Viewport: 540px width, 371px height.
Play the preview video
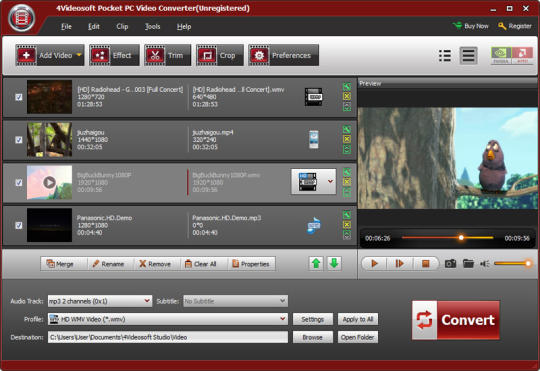374,264
